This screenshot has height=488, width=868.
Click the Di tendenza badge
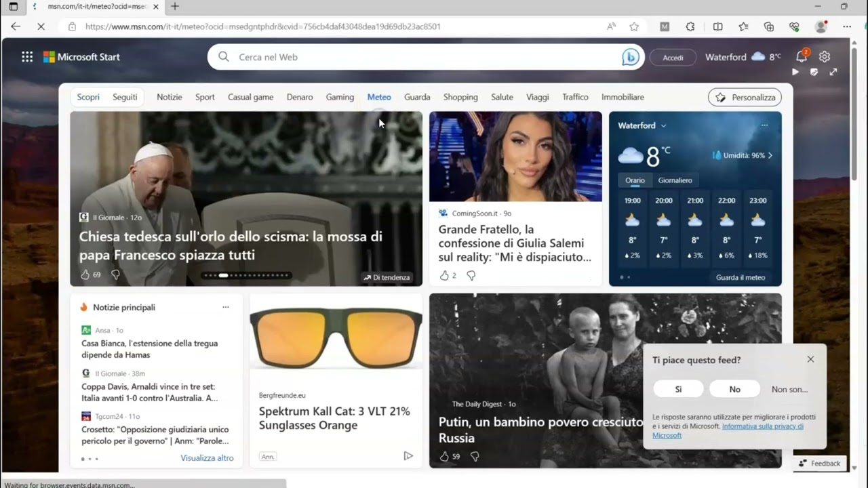(387, 277)
